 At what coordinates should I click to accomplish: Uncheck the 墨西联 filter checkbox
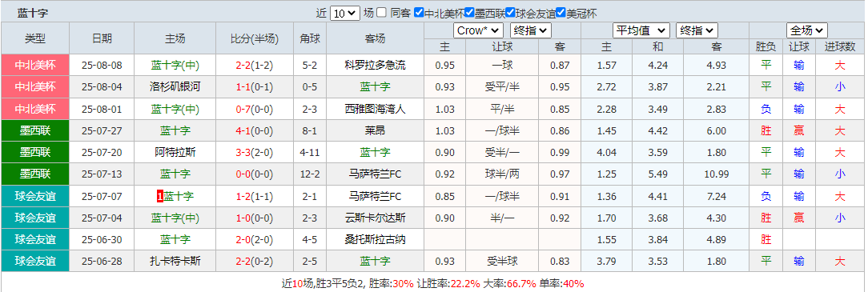[469, 13]
